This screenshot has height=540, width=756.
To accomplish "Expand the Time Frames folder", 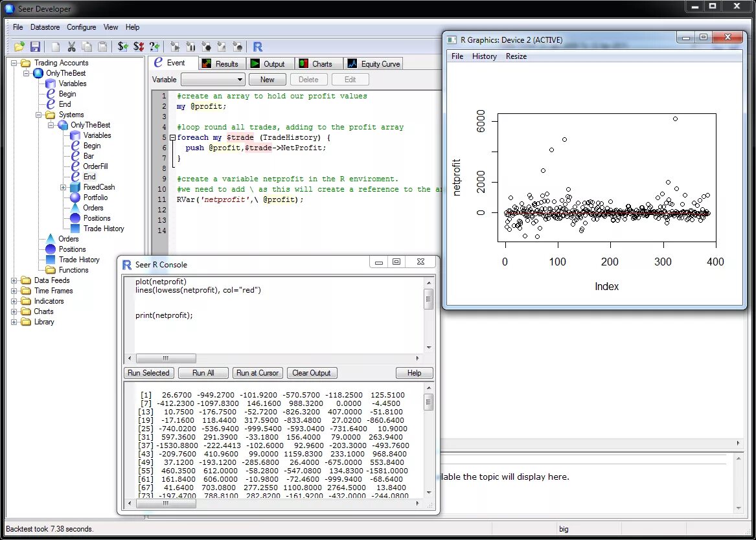I will pyautogui.click(x=14, y=291).
